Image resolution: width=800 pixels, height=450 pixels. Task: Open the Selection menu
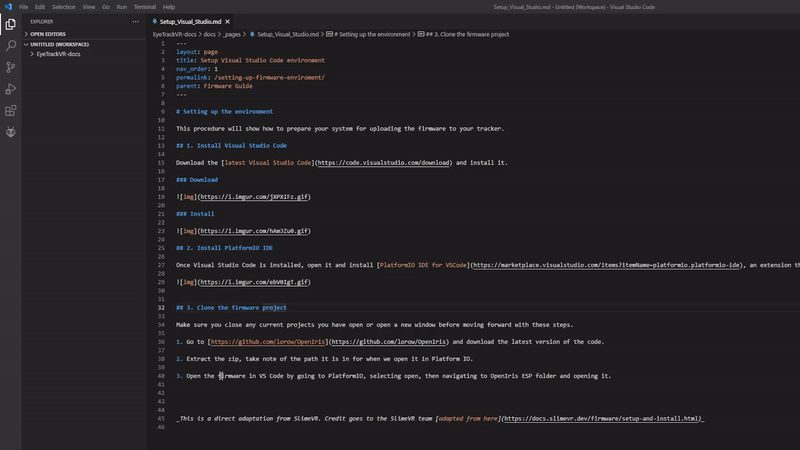click(63, 7)
